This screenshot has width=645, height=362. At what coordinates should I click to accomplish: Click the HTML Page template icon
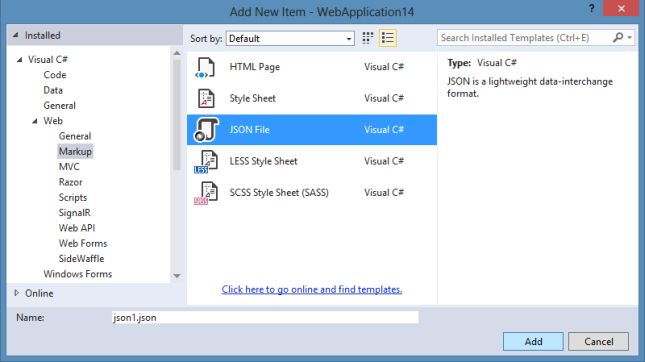(205, 67)
